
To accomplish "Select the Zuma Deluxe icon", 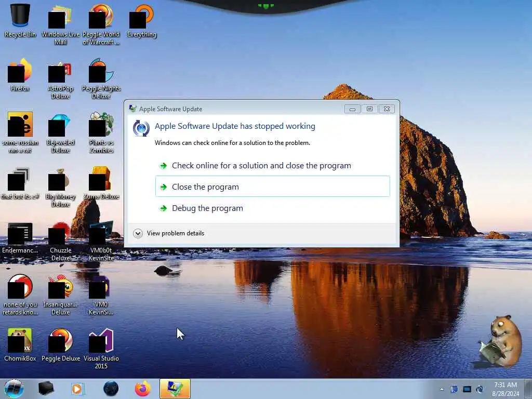I will click(101, 183).
